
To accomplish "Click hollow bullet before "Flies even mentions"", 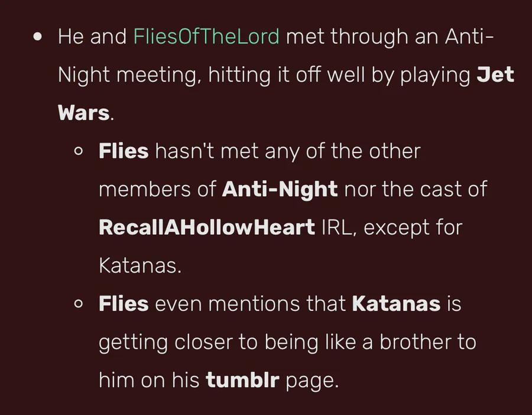I will (77, 304).
